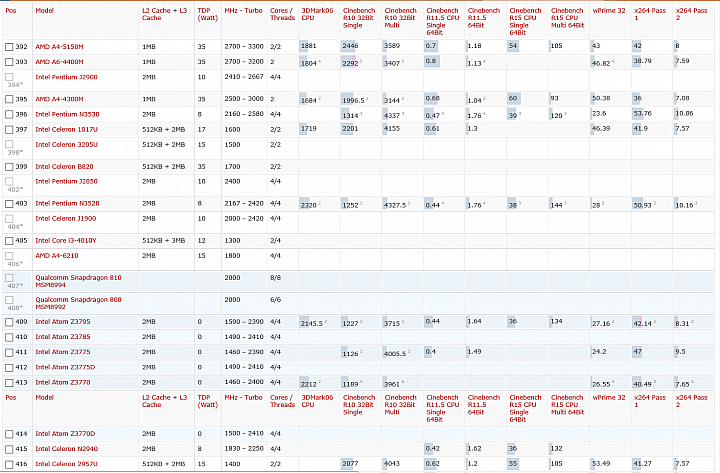Open the Intel Atom Z3770 link

pyautogui.click(x=63, y=383)
